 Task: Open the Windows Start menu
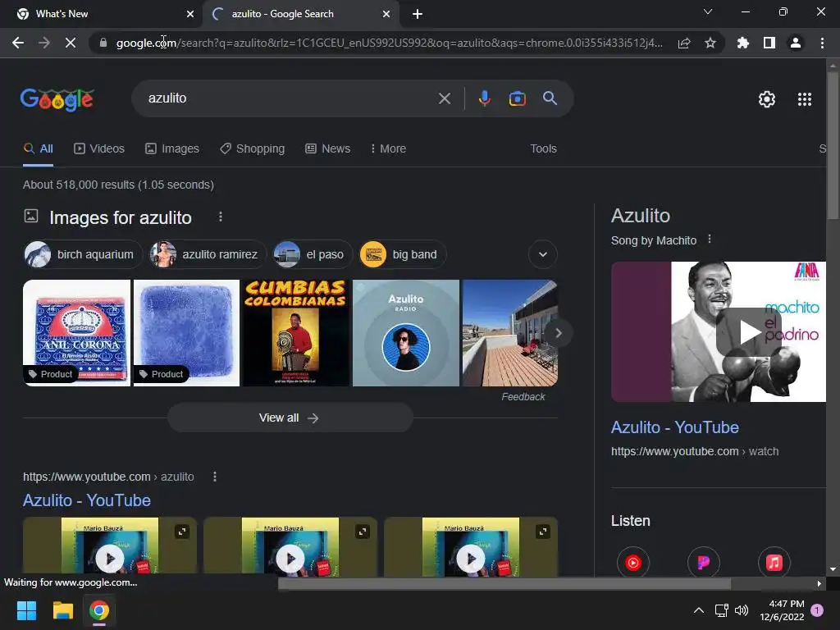26,610
